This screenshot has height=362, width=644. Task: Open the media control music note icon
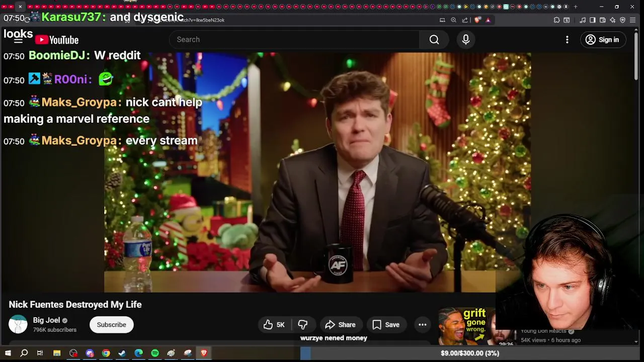coord(583,20)
